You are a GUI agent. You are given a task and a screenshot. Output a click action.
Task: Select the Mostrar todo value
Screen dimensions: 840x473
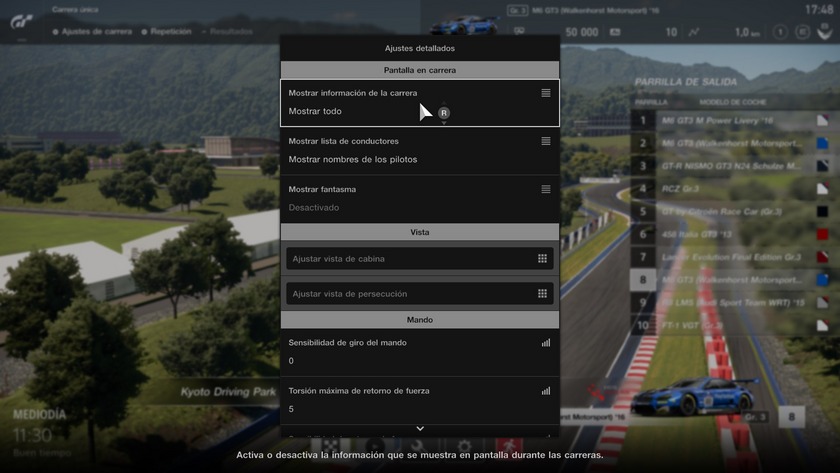[x=315, y=111]
